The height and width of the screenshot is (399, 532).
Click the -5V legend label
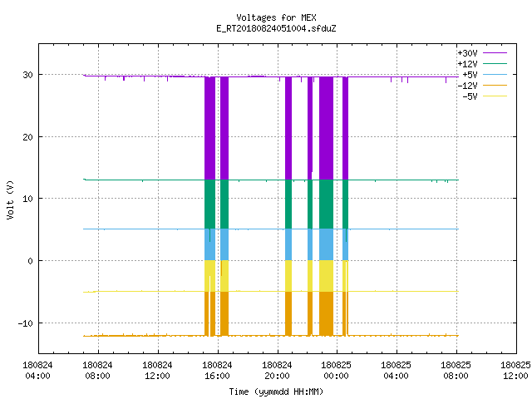click(x=470, y=96)
